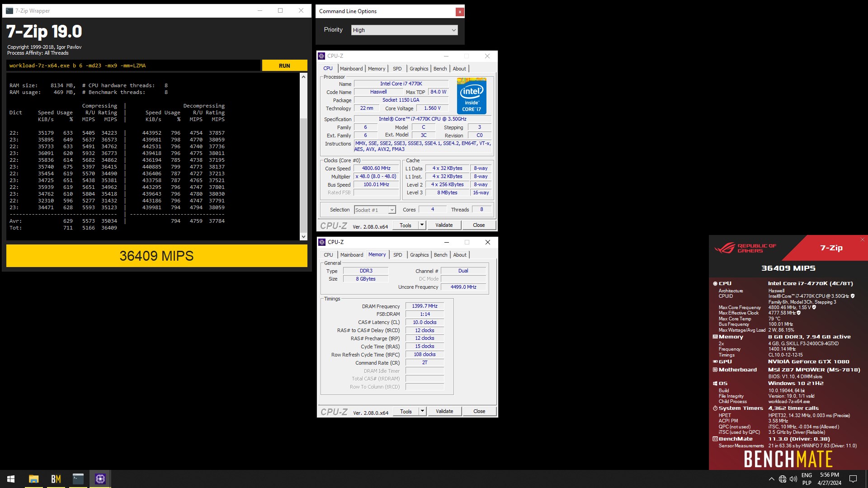Screen dimensions: 868x488
Task: Open CPU-Z from the taskbar
Action: pyautogui.click(x=100, y=479)
